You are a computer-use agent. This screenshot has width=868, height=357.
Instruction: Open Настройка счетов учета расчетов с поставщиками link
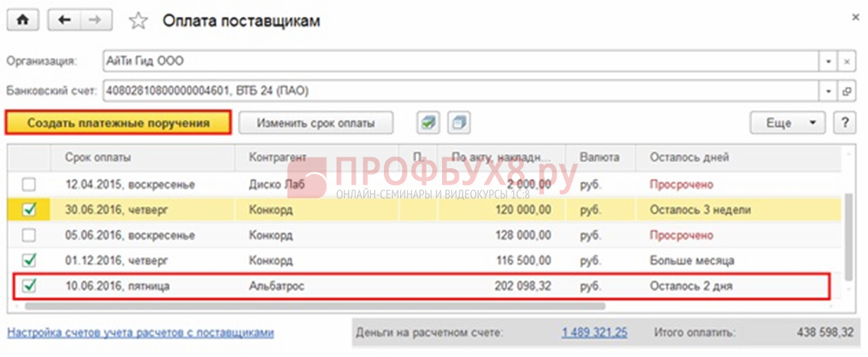point(140,333)
